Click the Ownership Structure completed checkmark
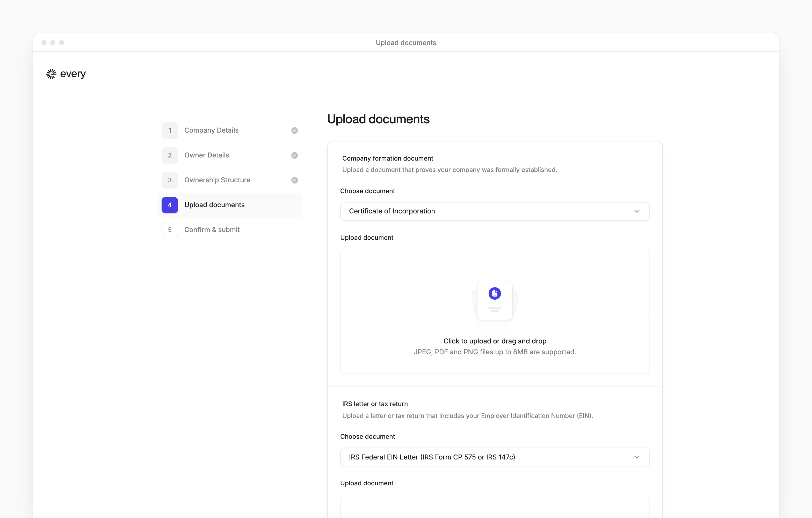This screenshot has width=812, height=518. [x=294, y=180]
